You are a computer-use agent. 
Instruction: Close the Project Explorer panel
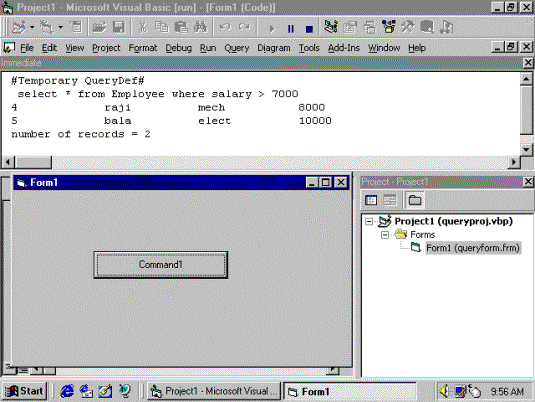(528, 182)
